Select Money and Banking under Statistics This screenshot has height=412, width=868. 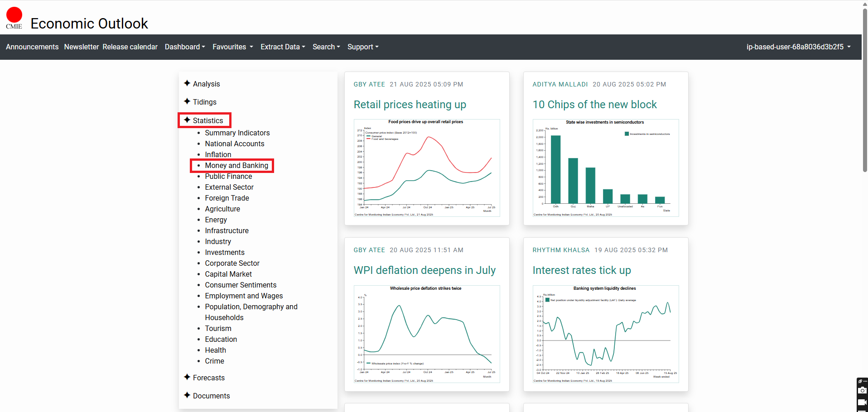[x=236, y=166]
